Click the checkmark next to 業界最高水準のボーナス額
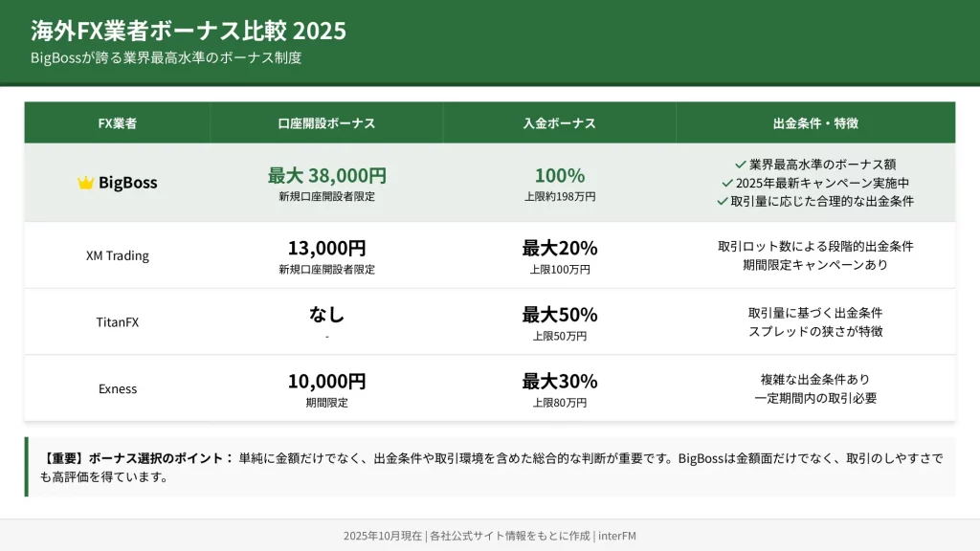 (741, 165)
